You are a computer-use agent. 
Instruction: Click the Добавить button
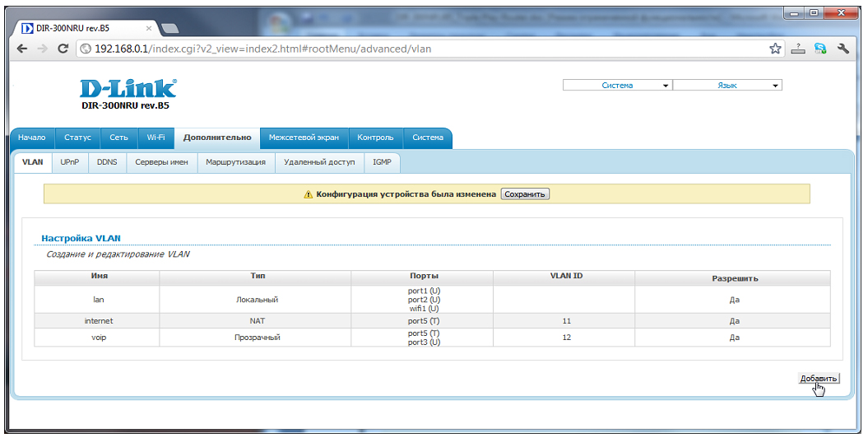click(x=819, y=379)
